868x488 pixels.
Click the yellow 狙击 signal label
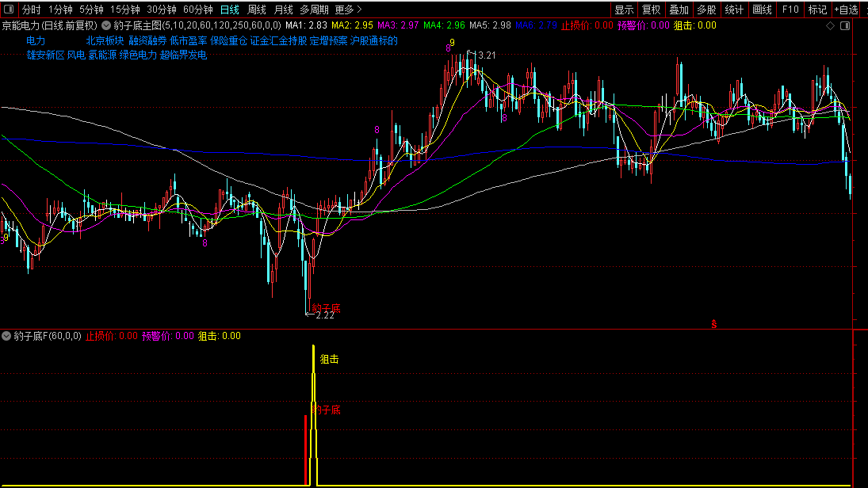(330, 359)
